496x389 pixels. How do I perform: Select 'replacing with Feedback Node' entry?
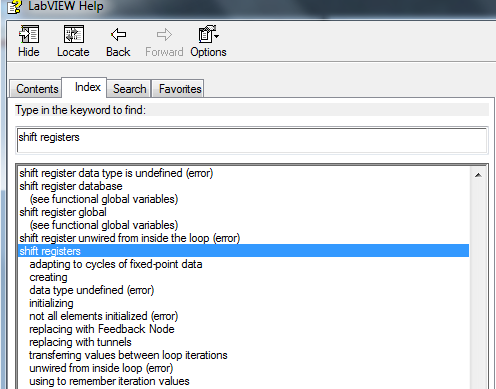(102, 329)
